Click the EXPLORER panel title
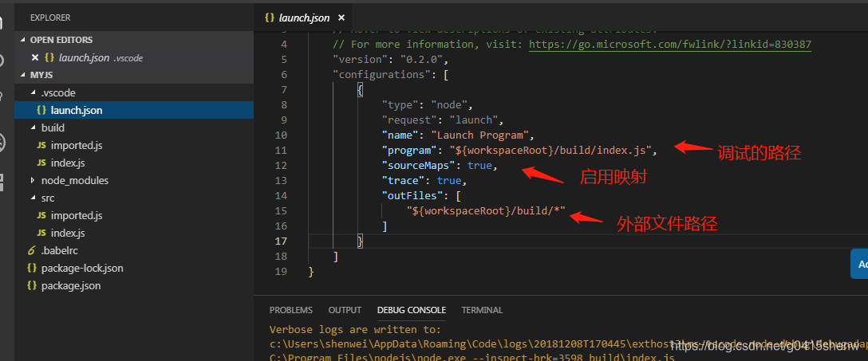868x361 pixels. coord(50,18)
